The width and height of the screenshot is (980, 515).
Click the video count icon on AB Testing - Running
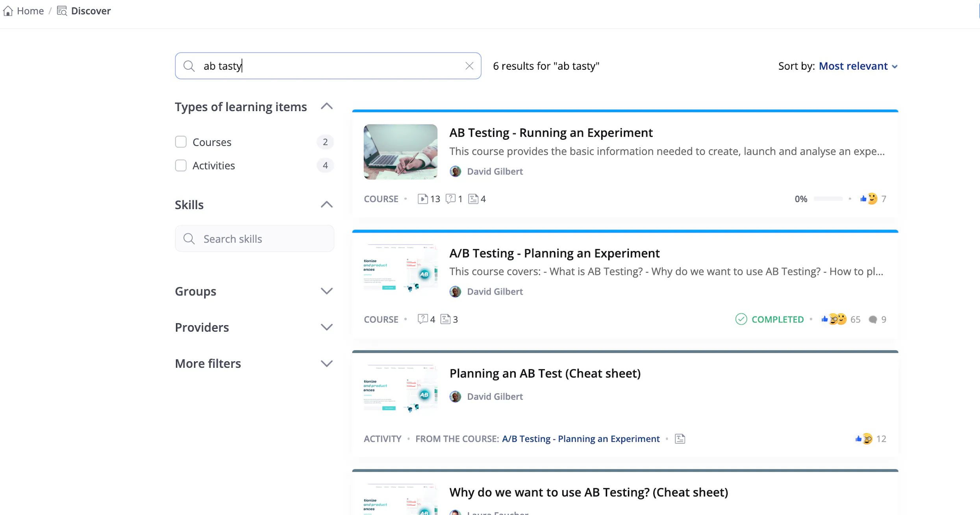422,199
